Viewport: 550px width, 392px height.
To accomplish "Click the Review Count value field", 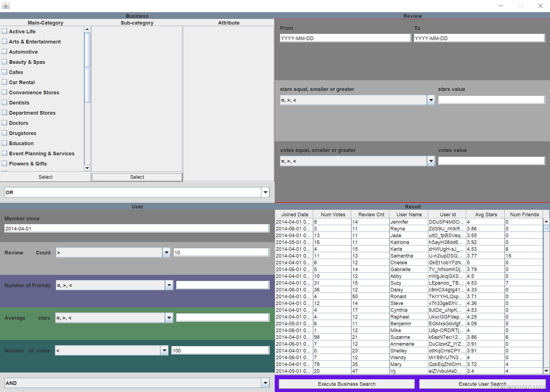I will pyautogui.click(x=221, y=252).
